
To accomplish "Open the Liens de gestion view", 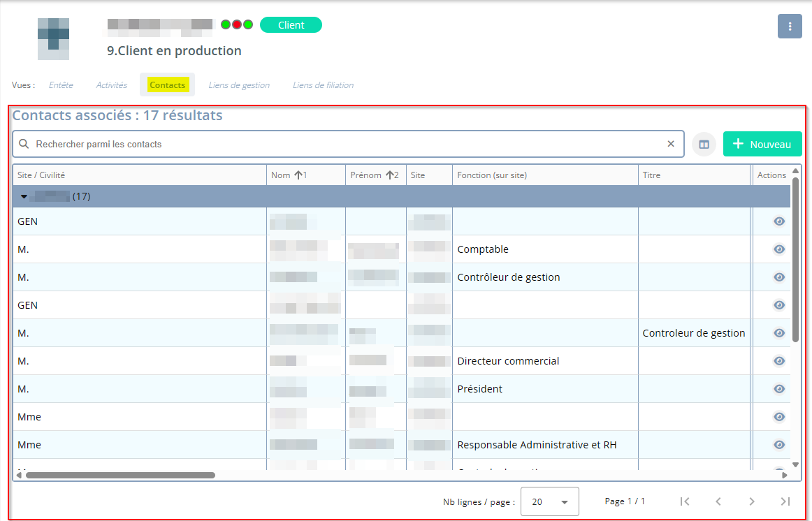I will [239, 85].
